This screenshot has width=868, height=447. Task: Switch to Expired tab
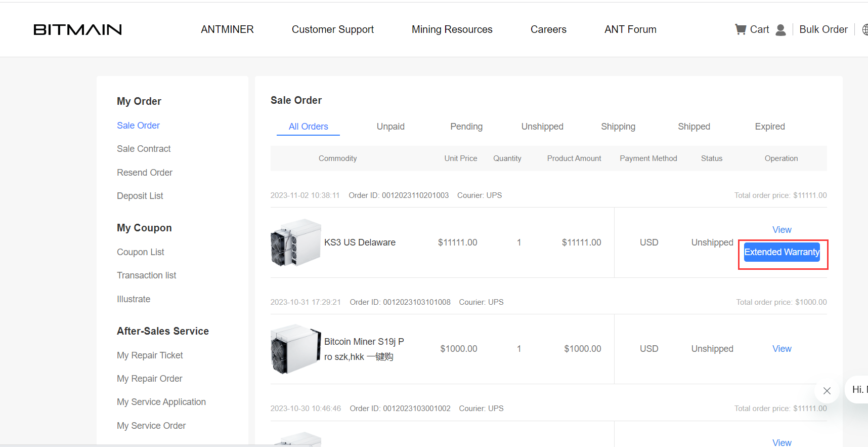tap(770, 127)
